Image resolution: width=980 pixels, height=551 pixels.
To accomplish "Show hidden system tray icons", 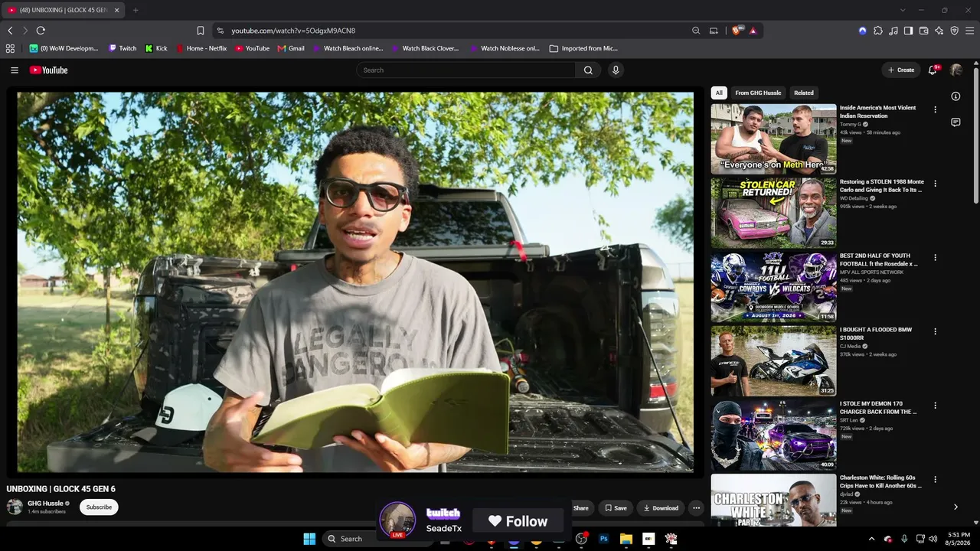I will click(871, 539).
